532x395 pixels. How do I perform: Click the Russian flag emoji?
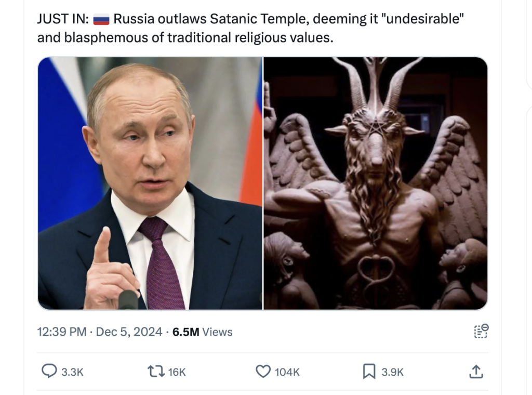(101, 19)
